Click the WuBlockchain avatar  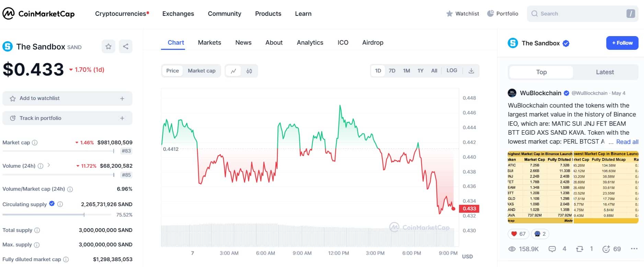[x=512, y=93]
